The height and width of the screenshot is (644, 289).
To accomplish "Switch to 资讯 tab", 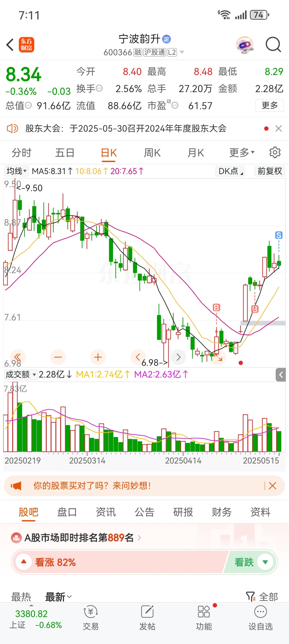I will 106,512.
